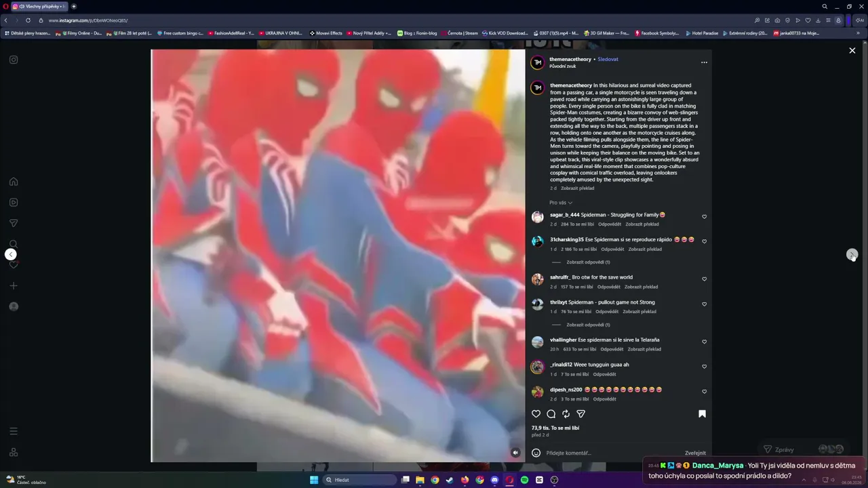Image resolution: width=868 pixels, height=488 pixels.
Task: Open the Facebook Symboly bookmark
Action: click(657, 33)
